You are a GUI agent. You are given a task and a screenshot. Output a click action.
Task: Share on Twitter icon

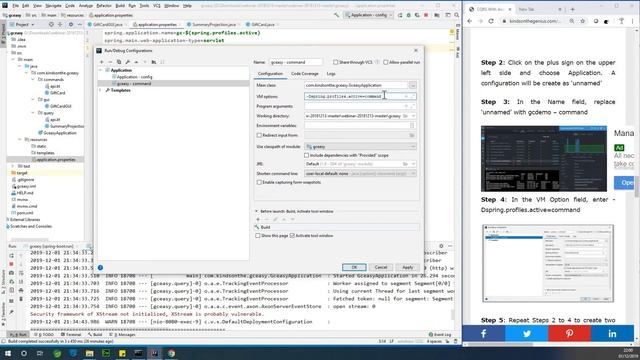click(527, 333)
